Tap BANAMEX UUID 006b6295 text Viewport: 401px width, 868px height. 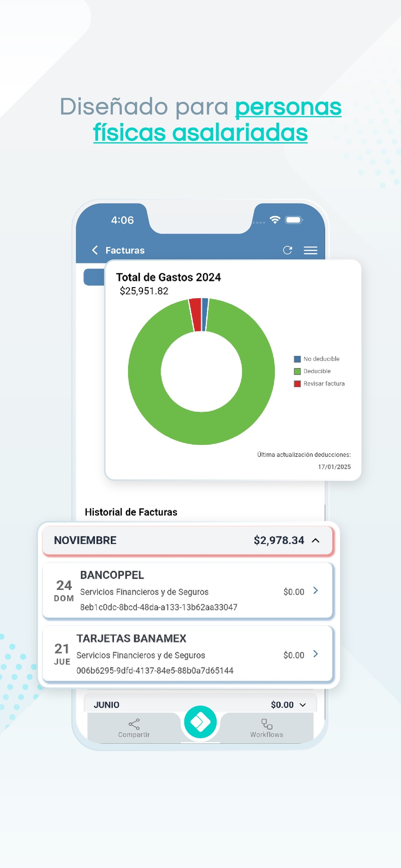[x=155, y=671]
